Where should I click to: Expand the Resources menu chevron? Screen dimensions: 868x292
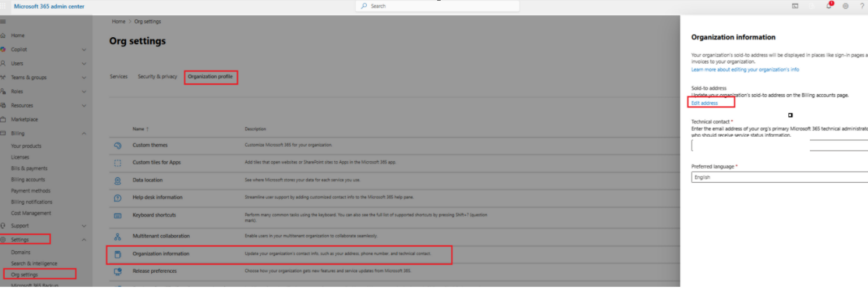tap(84, 105)
